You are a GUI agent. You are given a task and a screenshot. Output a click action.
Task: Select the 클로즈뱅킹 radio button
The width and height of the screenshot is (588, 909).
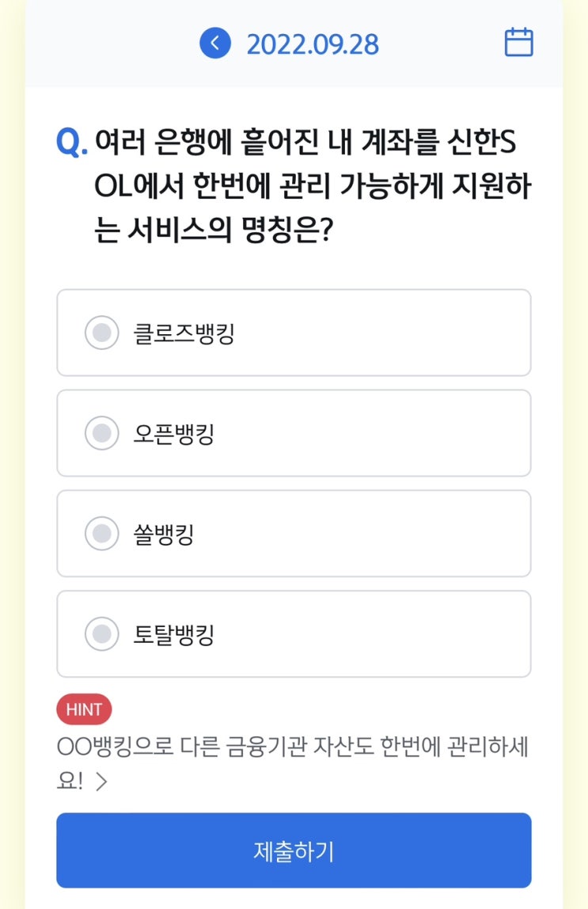(x=101, y=333)
